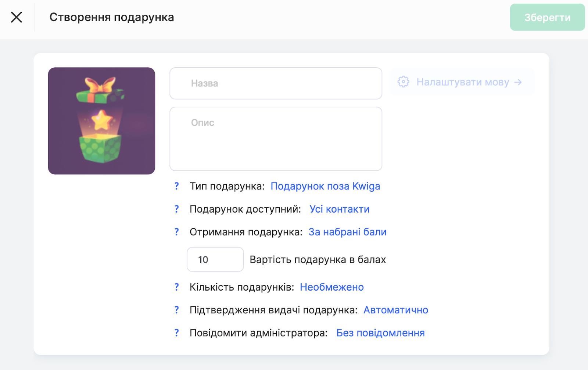Focus the Назва input field
588x370 pixels.
[x=276, y=83]
